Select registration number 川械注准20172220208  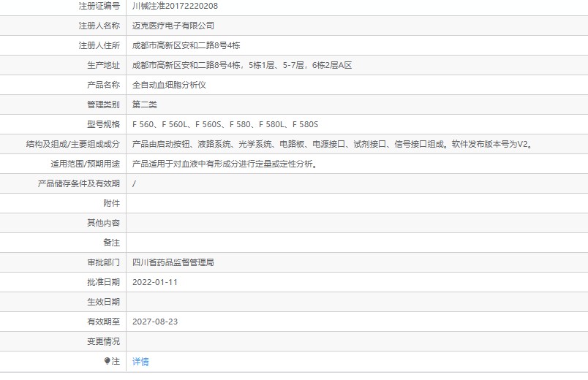(175, 6)
